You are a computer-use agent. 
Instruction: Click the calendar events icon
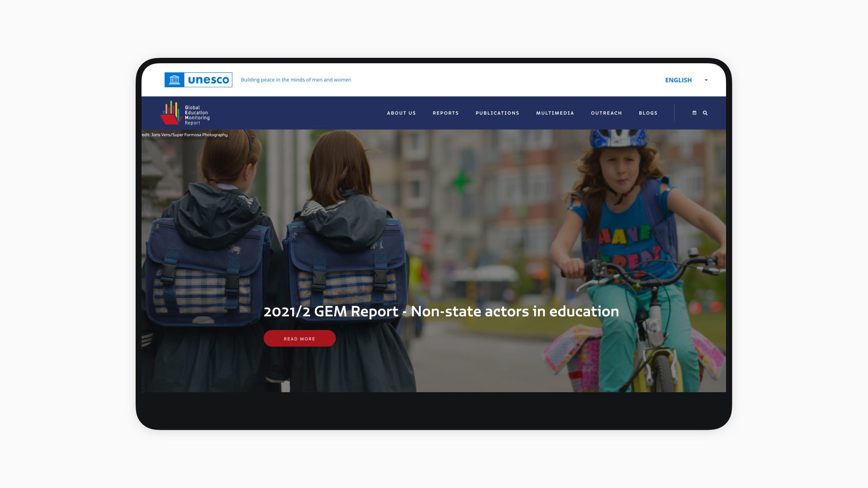coord(694,113)
